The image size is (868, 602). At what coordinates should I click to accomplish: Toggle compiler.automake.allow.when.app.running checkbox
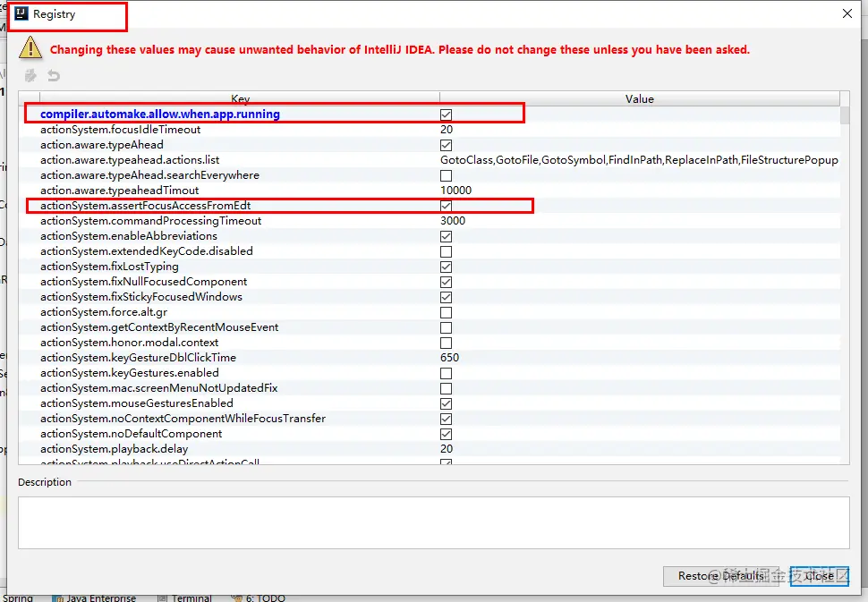[x=447, y=114]
